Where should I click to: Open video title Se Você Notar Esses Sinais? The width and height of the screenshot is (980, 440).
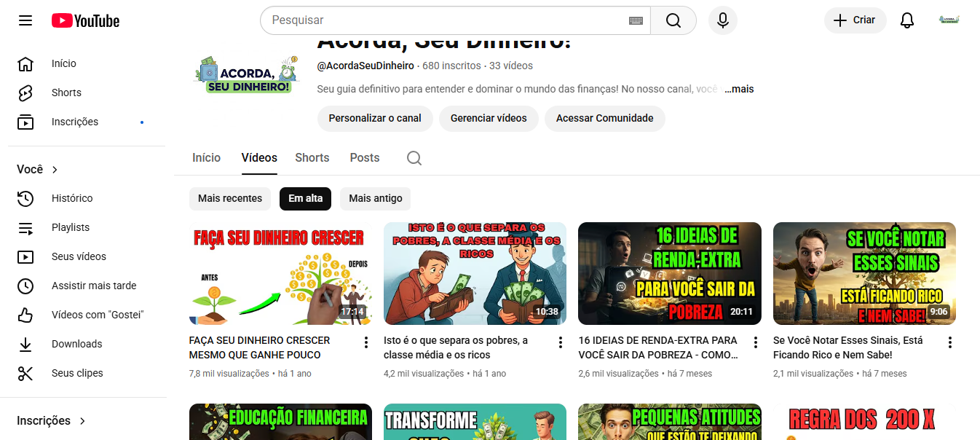click(847, 347)
